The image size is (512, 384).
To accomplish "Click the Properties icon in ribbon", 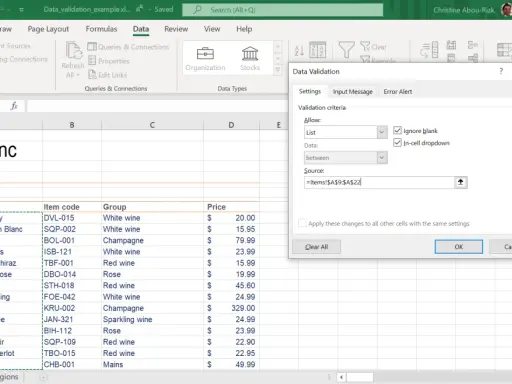I will tap(92, 61).
